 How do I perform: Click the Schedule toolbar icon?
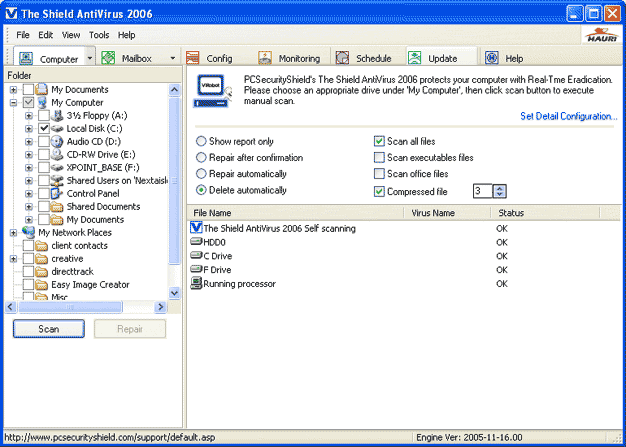pos(342,58)
